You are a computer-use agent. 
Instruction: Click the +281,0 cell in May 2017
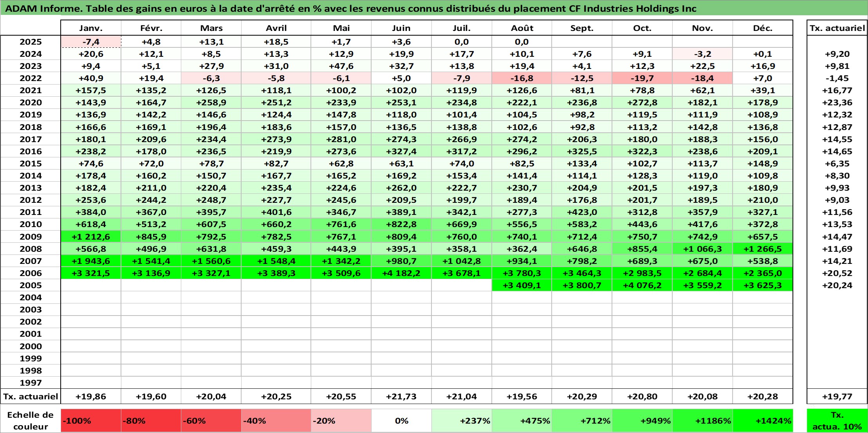tap(341, 139)
